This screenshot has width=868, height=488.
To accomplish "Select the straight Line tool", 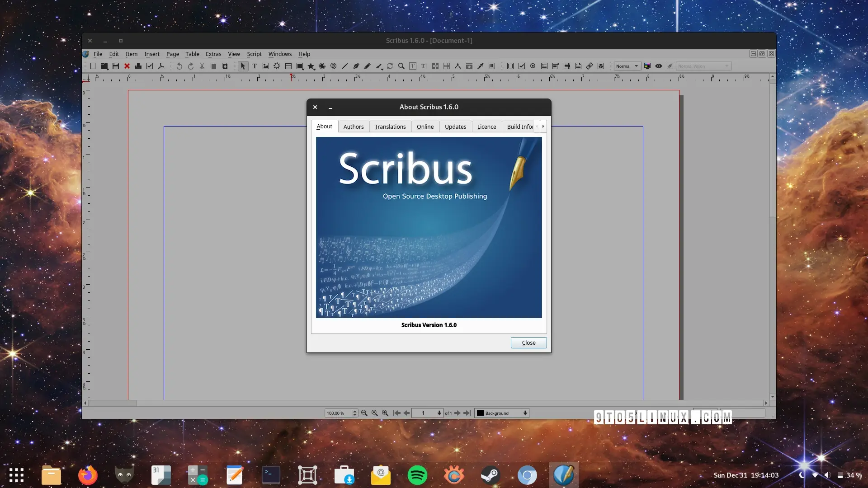I will point(345,66).
